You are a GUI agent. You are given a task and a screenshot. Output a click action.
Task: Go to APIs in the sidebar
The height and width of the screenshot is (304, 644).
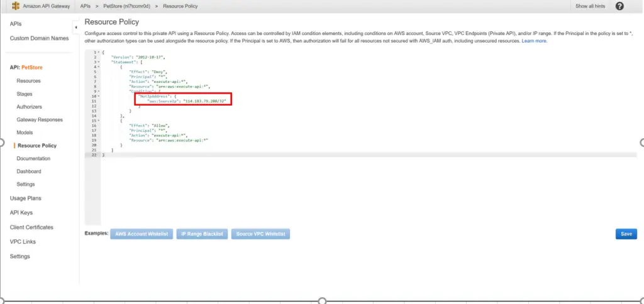(x=16, y=24)
